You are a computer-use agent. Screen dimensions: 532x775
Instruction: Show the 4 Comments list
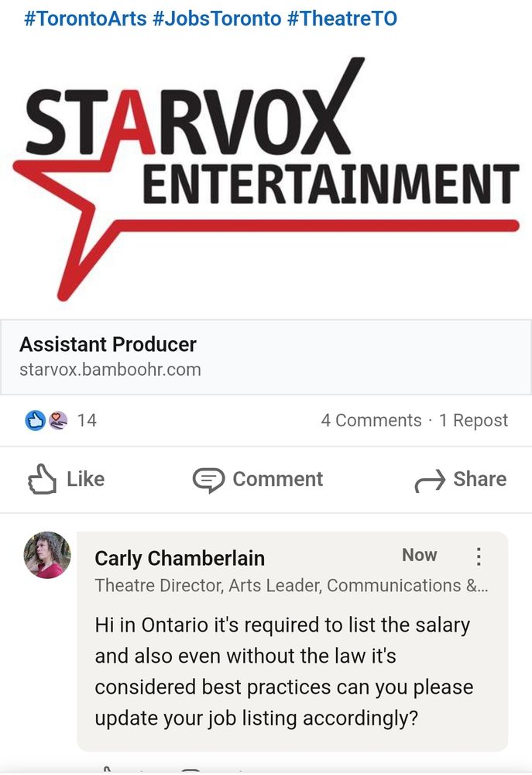pyautogui.click(x=371, y=420)
